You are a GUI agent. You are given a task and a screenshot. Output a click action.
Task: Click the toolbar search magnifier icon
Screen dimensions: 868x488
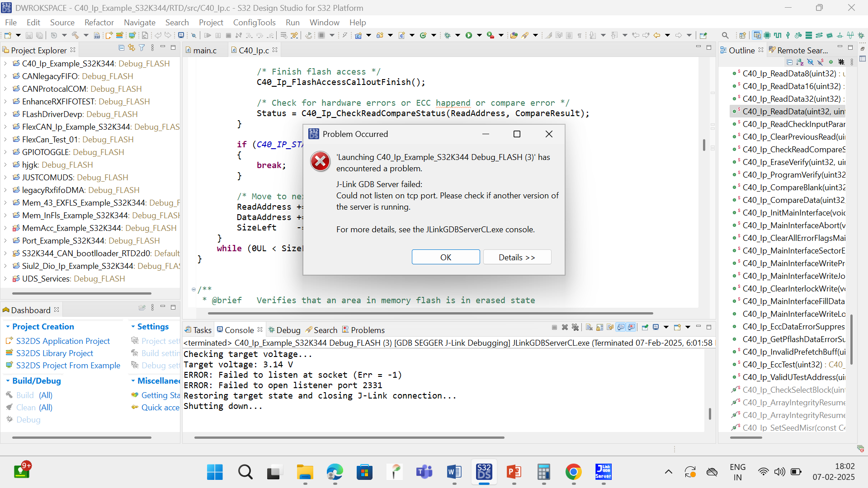tap(725, 35)
